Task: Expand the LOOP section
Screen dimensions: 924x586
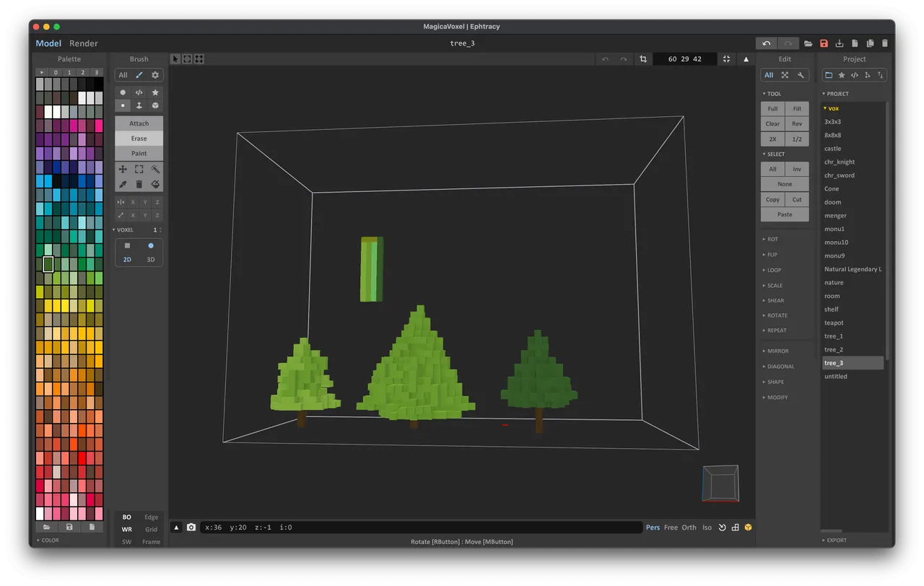Action: (x=772, y=270)
